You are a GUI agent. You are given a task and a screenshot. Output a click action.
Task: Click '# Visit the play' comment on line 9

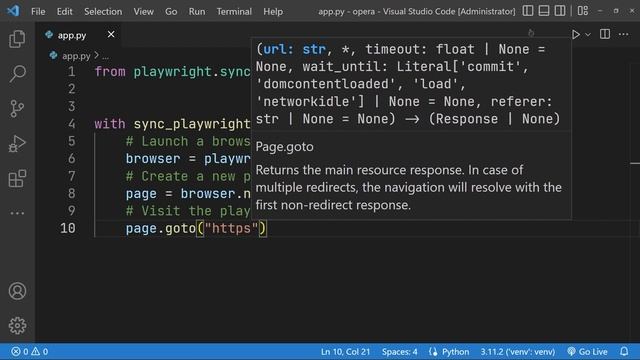188,211
